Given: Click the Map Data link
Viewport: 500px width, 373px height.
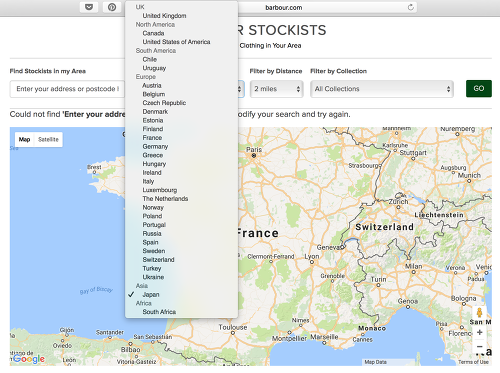Looking at the screenshot, I should [x=376, y=362].
